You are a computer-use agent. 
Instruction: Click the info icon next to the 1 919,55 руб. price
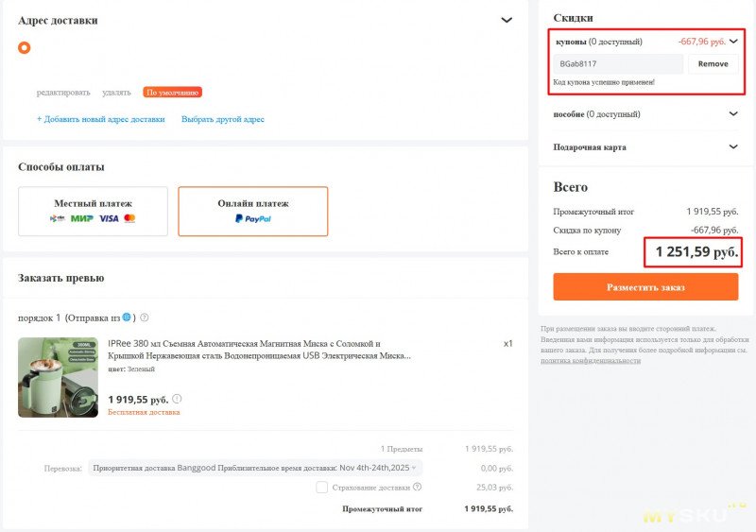[x=177, y=399]
